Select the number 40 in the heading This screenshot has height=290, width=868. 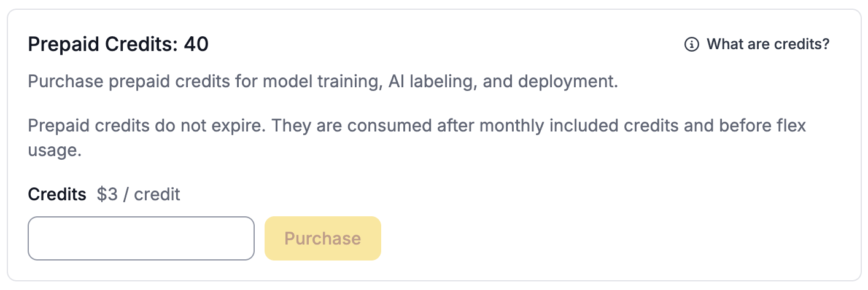pyautogui.click(x=196, y=44)
